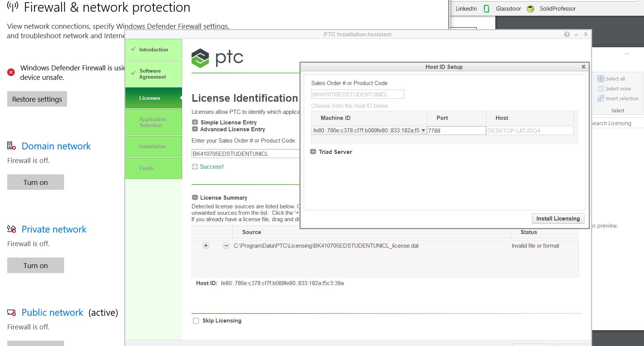The height and width of the screenshot is (346, 644).
Task: Click the Sales Order entry field under Advanced License Entry
Action: [246, 154]
